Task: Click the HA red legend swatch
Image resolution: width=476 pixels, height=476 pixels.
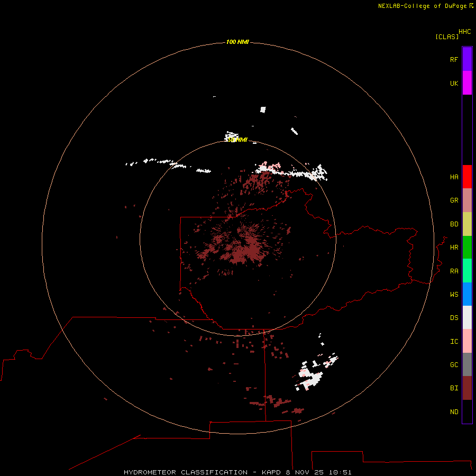Action: point(467,177)
